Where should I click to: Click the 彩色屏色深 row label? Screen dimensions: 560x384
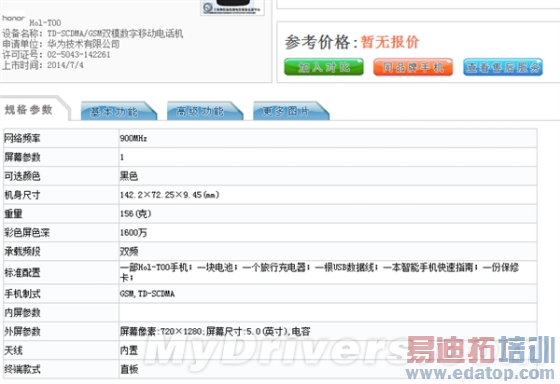[27, 233]
